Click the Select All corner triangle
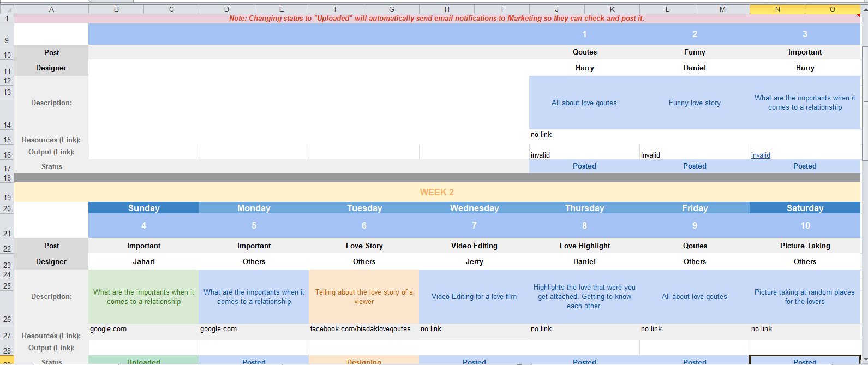The height and width of the screenshot is (365, 868). coord(8,9)
